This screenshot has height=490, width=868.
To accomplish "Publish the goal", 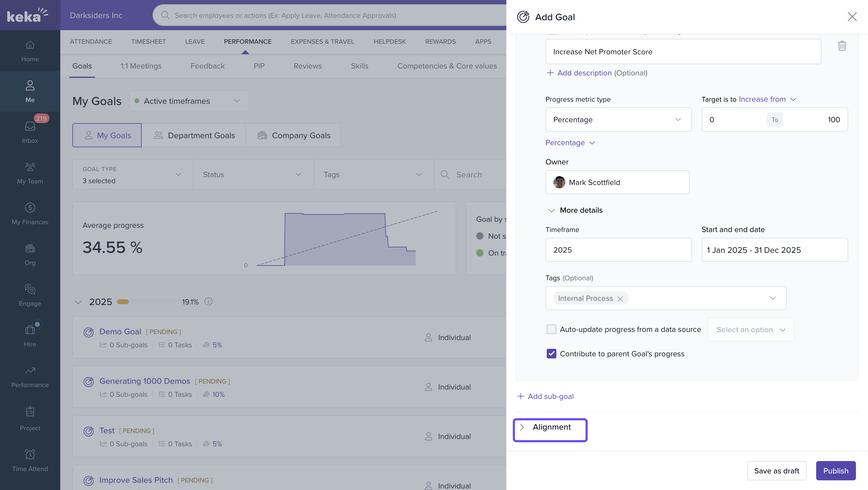I will point(835,470).
